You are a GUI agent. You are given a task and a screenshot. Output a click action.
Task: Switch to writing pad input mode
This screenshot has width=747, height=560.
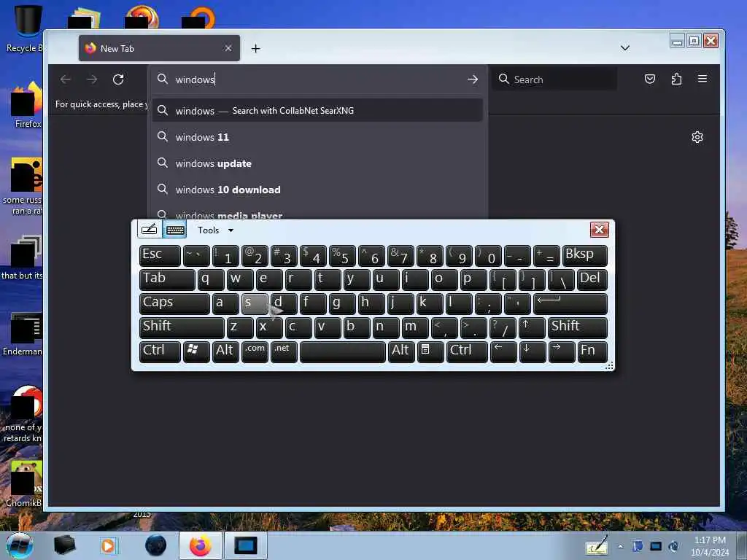click(x=149, y=230)
